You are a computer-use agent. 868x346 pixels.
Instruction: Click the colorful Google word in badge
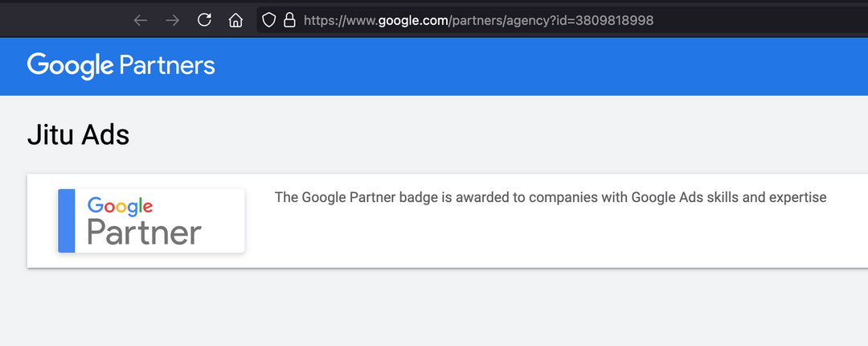120,205
